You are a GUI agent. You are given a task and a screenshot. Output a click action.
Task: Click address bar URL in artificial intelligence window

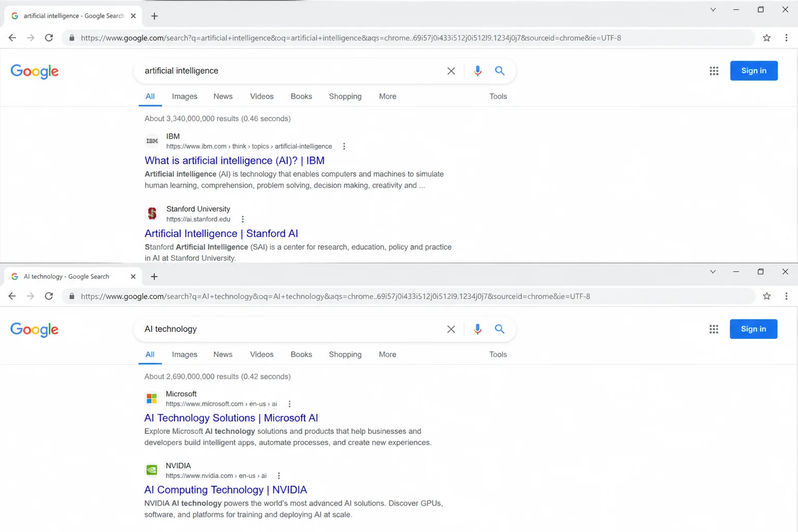click(x=351, y=38)
